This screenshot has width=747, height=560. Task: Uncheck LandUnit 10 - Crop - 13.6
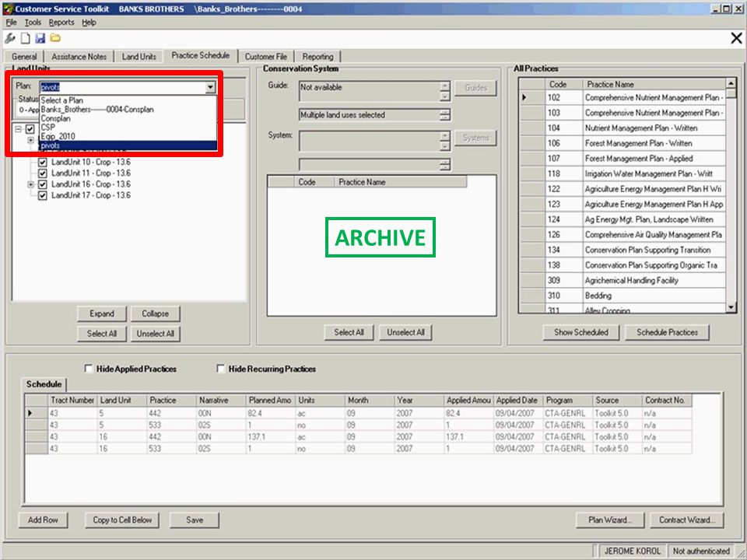[x=42, y=162]
